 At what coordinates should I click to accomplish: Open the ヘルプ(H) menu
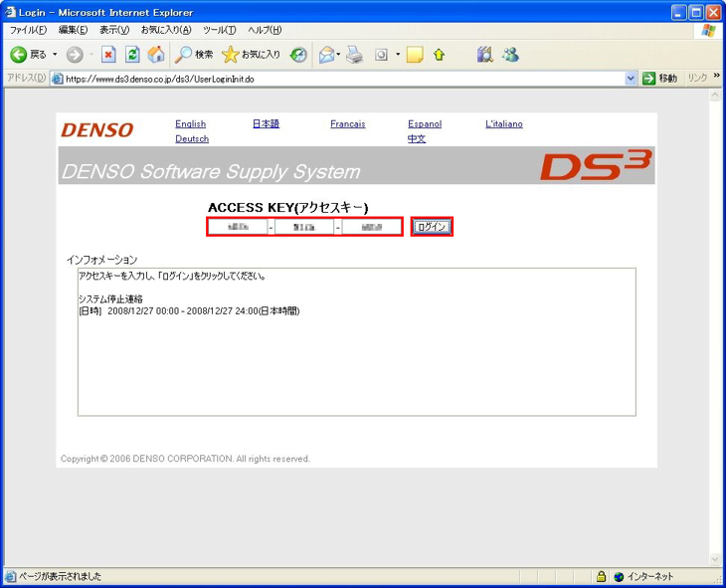(x=265, y=30)
